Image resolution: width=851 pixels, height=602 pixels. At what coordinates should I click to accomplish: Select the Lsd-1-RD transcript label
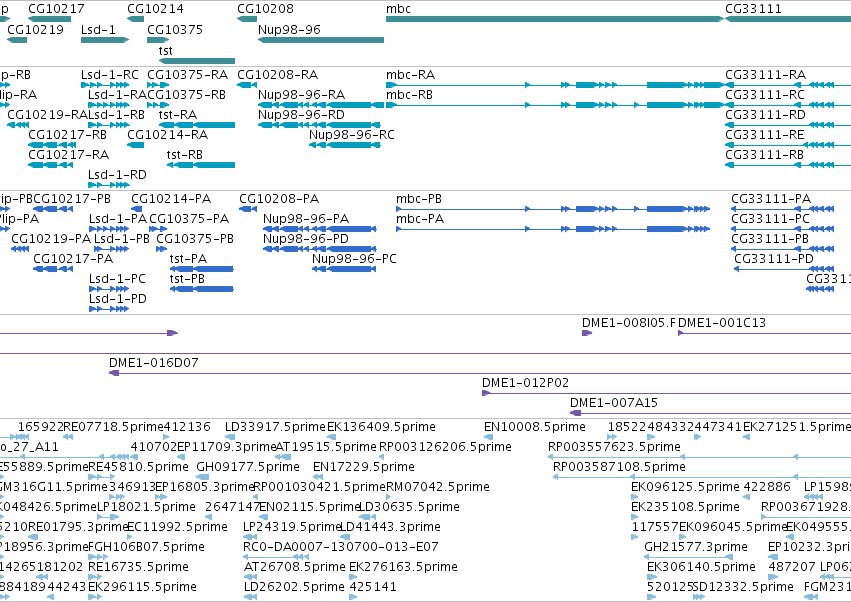coord(117,175)
